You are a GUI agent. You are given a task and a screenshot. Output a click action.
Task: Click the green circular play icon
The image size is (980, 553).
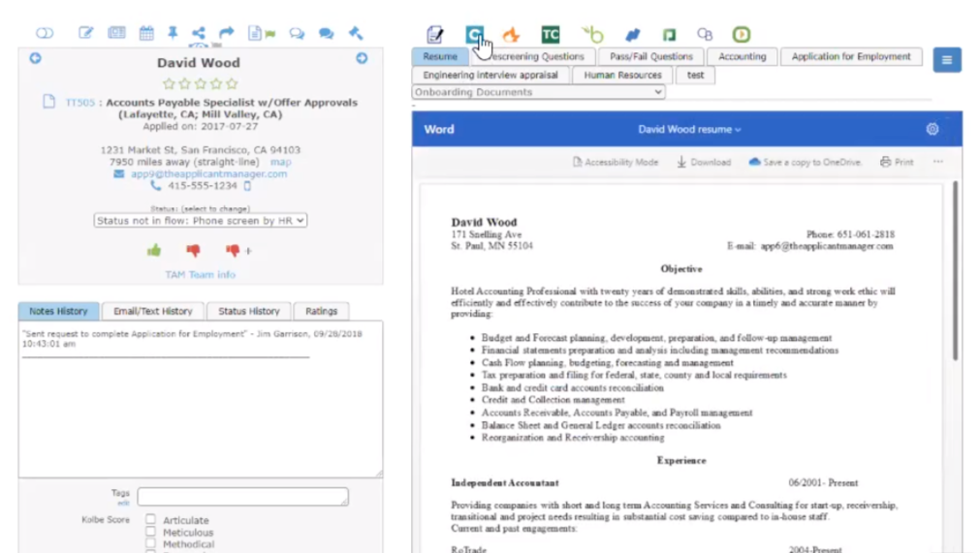[742, 34]
